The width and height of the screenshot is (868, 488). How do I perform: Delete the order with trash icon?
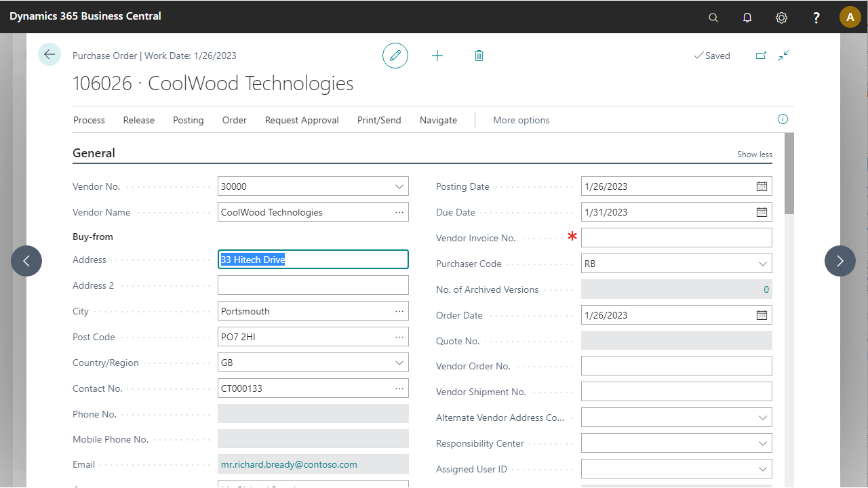coord(479,56)
